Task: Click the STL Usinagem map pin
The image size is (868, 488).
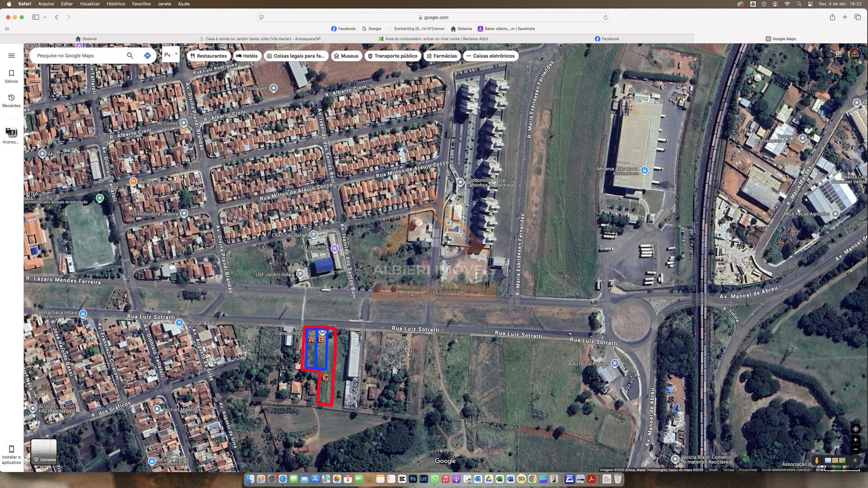Action: coord(274,88)
